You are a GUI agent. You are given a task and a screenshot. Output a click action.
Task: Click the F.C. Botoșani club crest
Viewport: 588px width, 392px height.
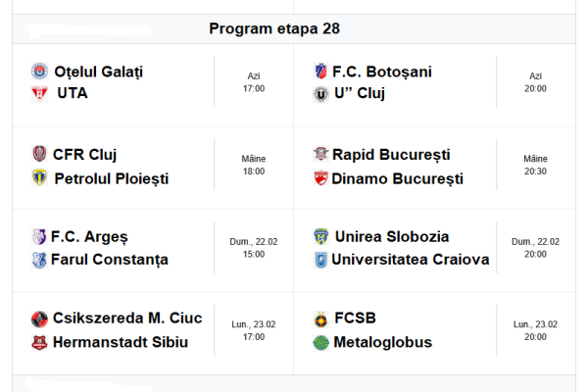tap(320, 72)
